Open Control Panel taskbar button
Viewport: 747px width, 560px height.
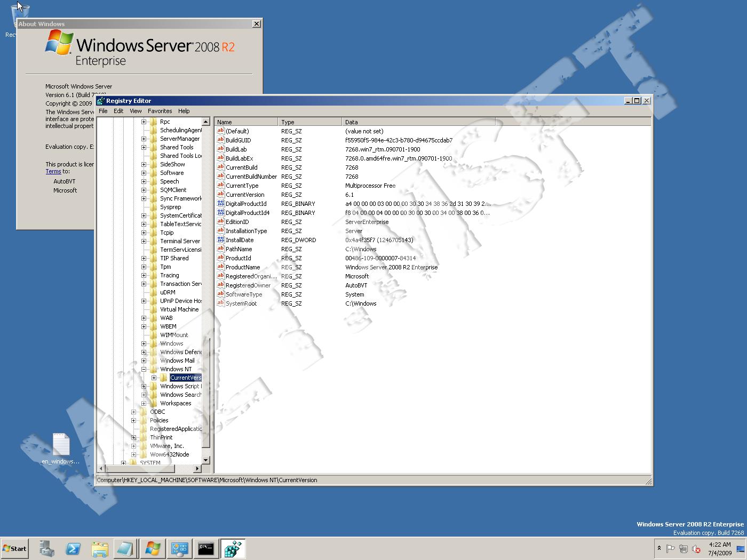(x=179, y=548)
